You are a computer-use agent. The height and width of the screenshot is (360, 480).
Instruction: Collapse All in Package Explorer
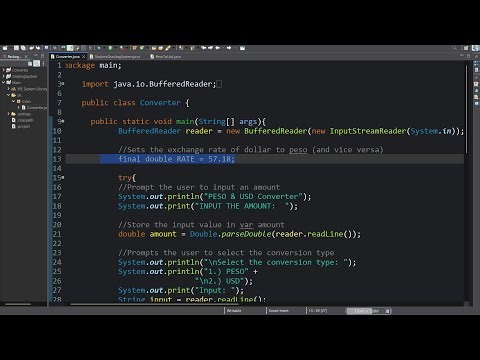point(30,64)
